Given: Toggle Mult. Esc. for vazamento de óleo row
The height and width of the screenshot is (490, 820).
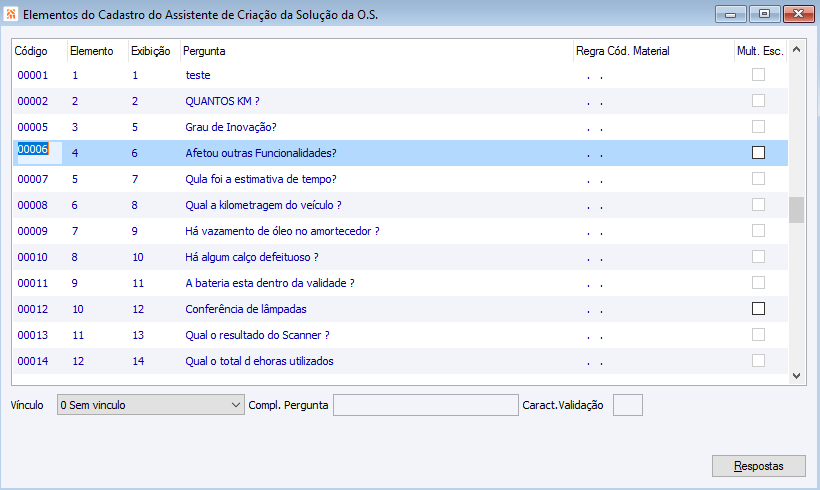Looking at the screenshot, I should coord(758,231).
